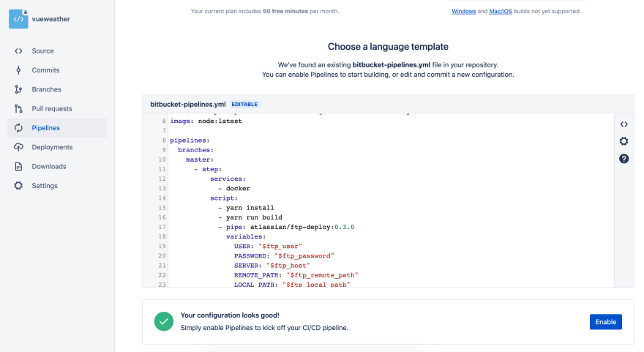Click the Pipelines circular arrows icon

pos(18,128)
